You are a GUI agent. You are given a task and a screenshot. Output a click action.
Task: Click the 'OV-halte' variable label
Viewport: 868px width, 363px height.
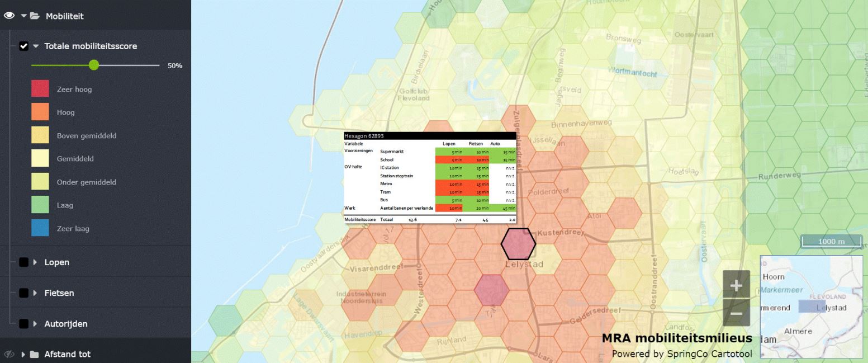pos(354,167)
